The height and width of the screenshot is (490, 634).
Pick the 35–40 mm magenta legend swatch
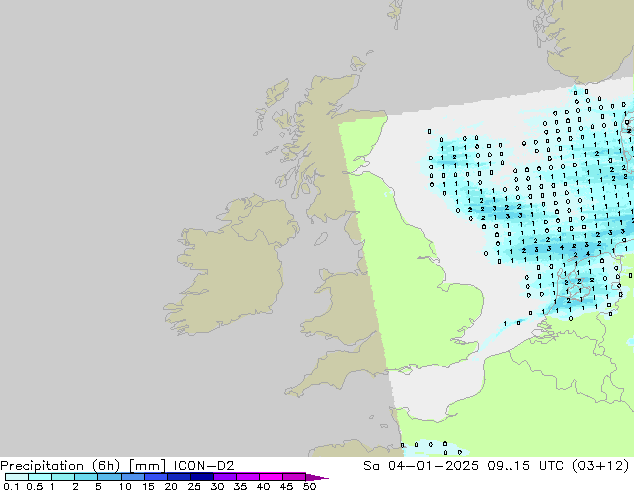[x=247, y=477]
